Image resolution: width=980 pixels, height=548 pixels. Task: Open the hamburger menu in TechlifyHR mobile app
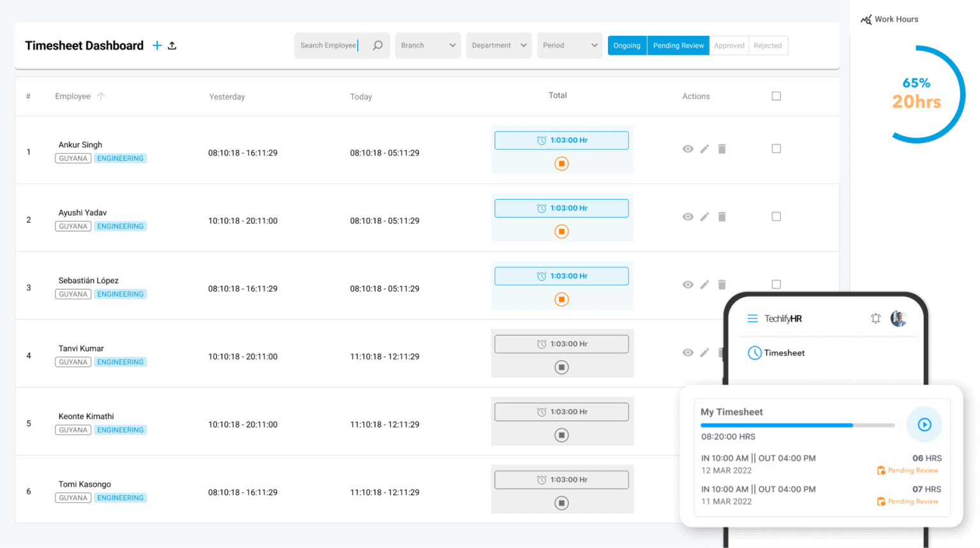pyautogui.click(x=752, y=318)
